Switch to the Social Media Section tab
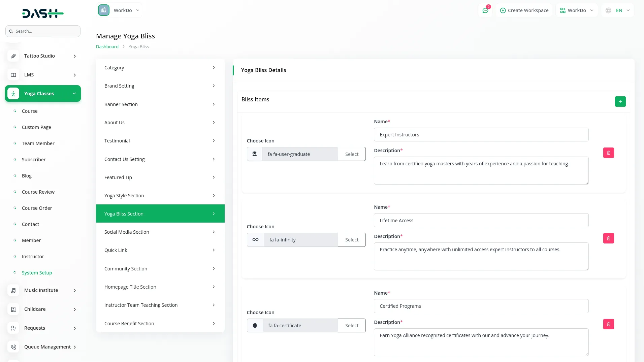Viewport: 644px width, 362px height. (x=160, y=232)
